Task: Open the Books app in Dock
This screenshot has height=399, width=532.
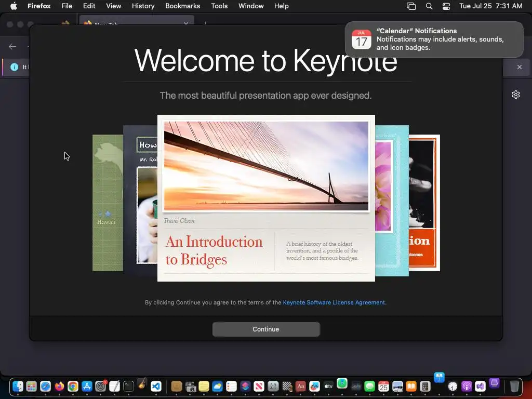Action: tap(411, 386)
